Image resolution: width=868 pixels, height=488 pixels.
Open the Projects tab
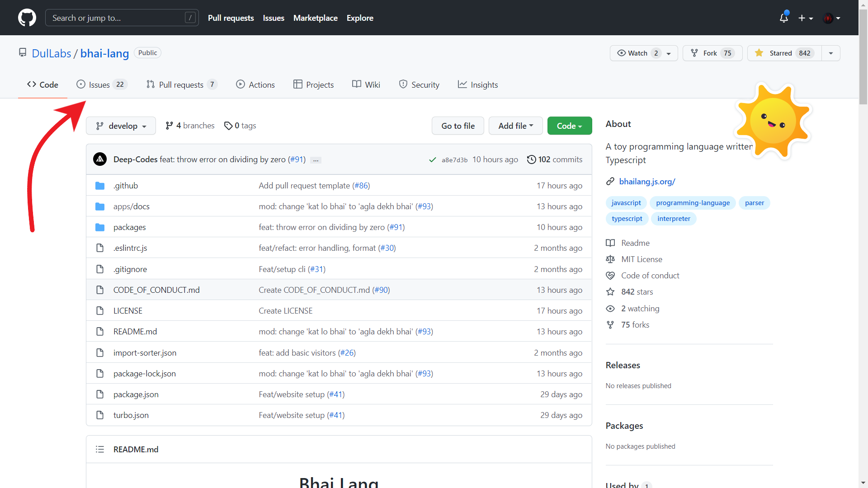313,84
